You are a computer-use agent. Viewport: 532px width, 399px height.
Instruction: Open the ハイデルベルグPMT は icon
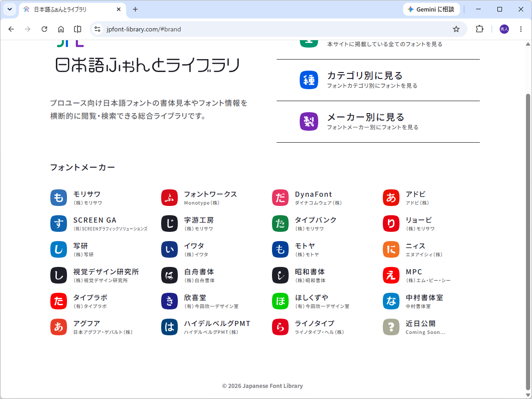[169, 327]
